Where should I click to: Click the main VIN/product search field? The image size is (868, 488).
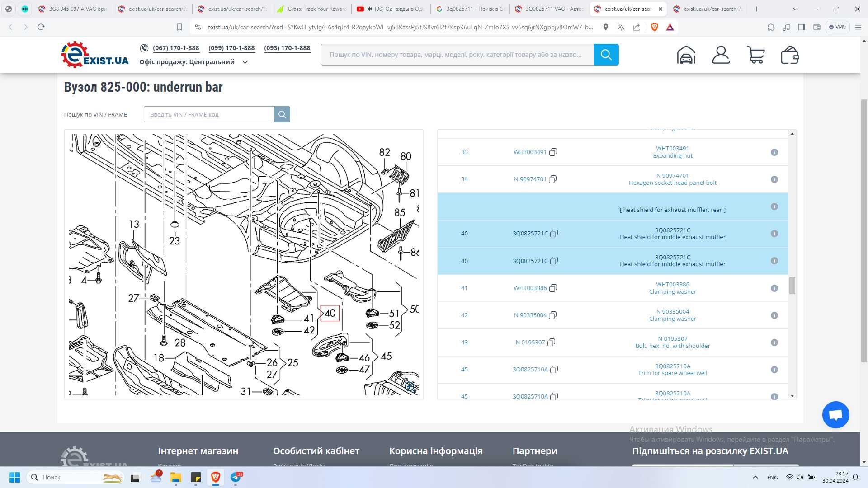(457, 55)
